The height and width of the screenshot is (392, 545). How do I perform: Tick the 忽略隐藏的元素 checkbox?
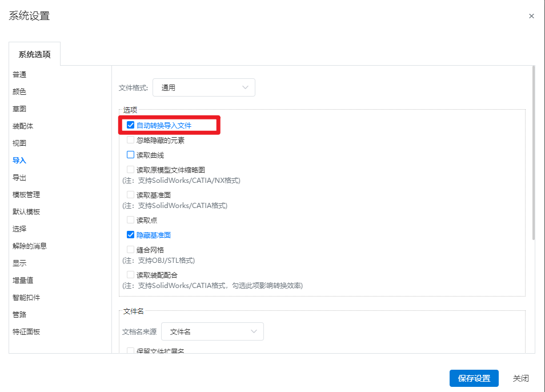131,140
